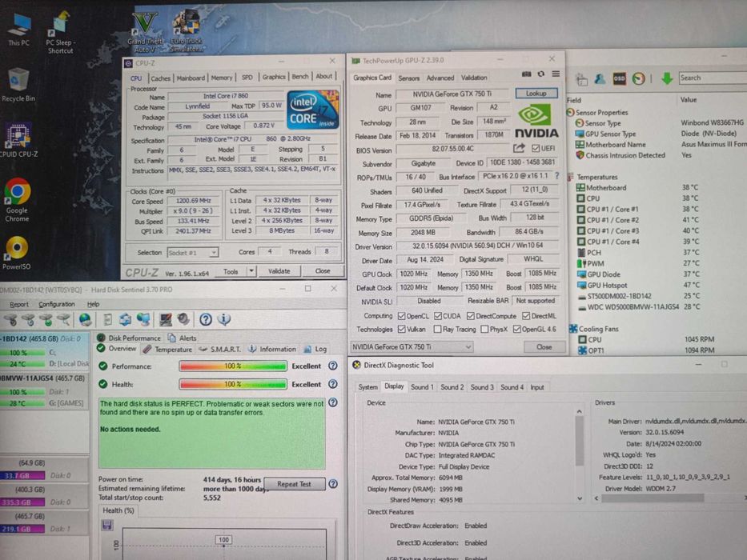Click the Repeat Test button
Screen dimensions: 747x560
[295, 484]
